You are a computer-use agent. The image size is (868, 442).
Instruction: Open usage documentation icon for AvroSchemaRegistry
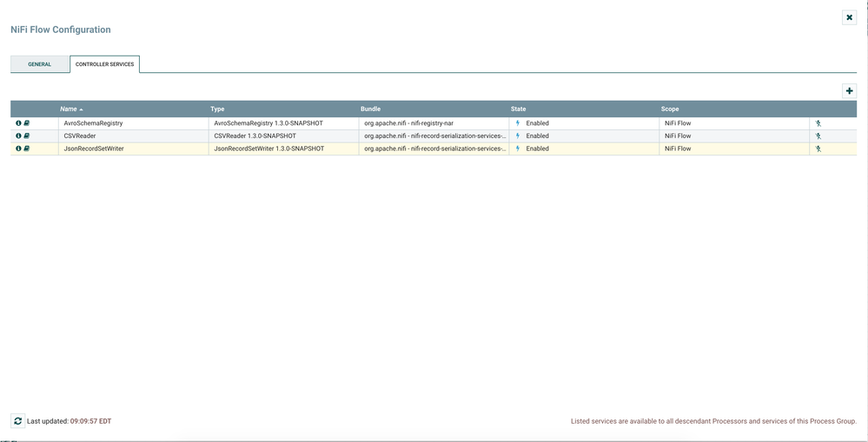pos(26,122)
